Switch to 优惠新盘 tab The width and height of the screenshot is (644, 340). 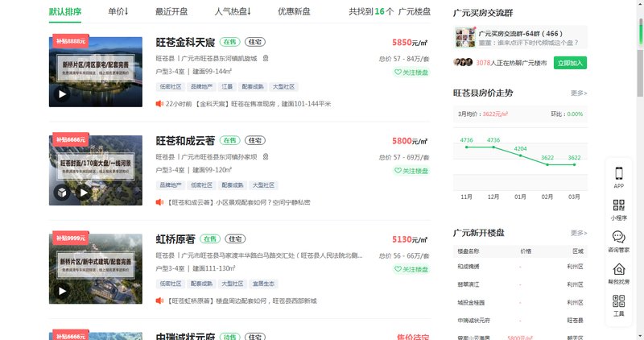294,11
